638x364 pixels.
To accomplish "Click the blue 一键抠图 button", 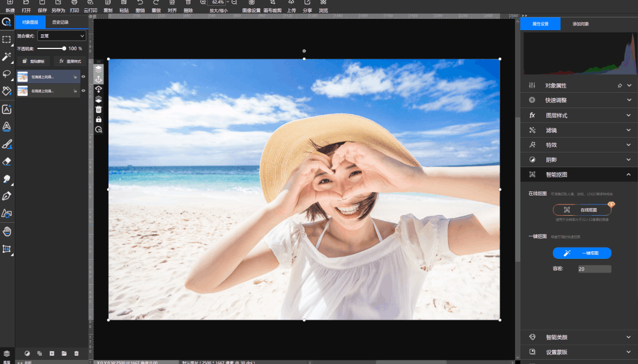I will pyautogui.click(x=582, y=253).
